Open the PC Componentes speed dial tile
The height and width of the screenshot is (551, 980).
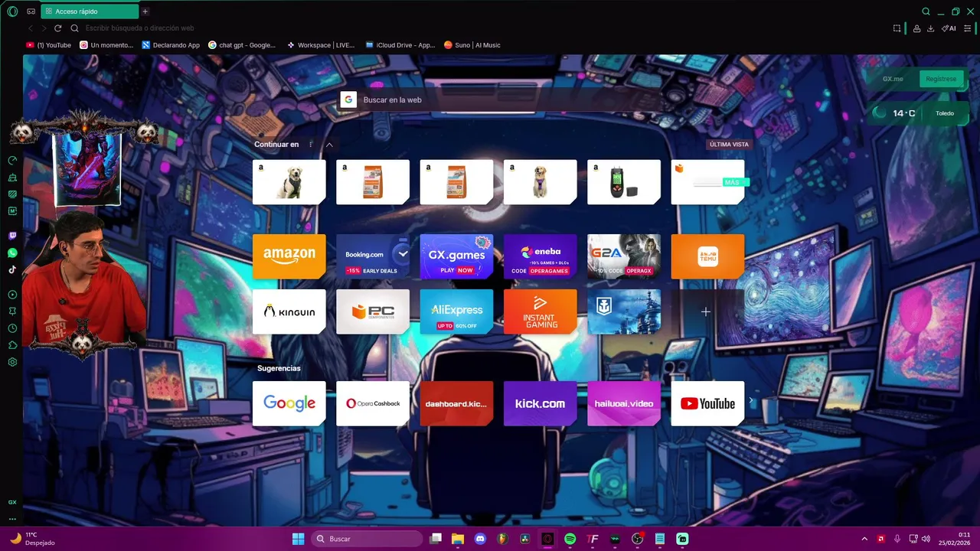click(373, 311)
